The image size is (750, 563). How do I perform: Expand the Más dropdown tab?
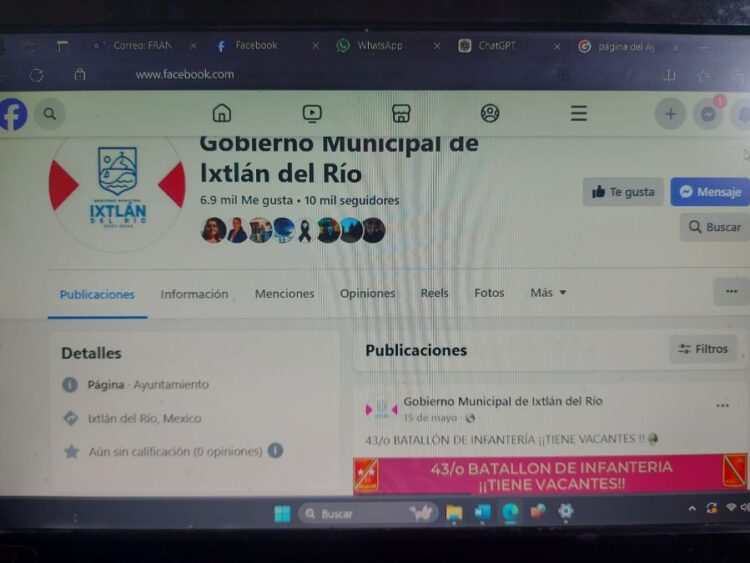click(548, 292)
